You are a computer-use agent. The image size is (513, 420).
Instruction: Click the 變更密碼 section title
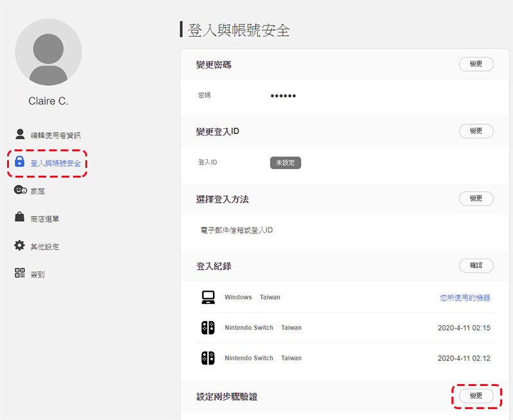(214, 65)
